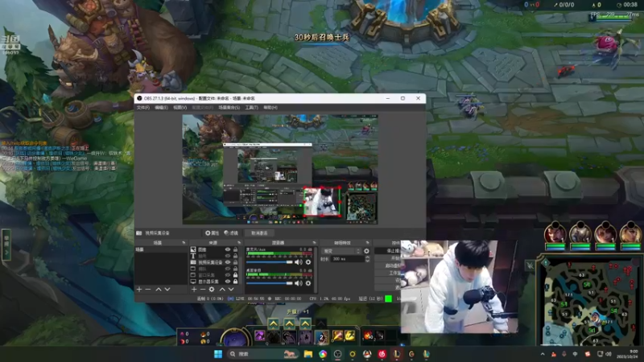Lock the 视频采集设备 source
This screenshot has height=362, width=644.
click(x=235, y=262)
